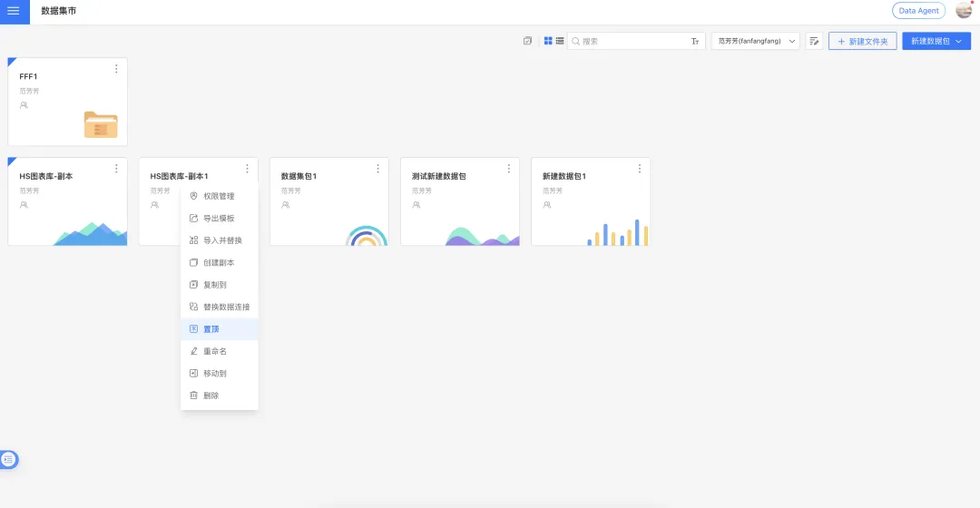The image size is (980, 508).
Task: Toggle case-sensitive search Tт icon
Action: tap(695, 41)
